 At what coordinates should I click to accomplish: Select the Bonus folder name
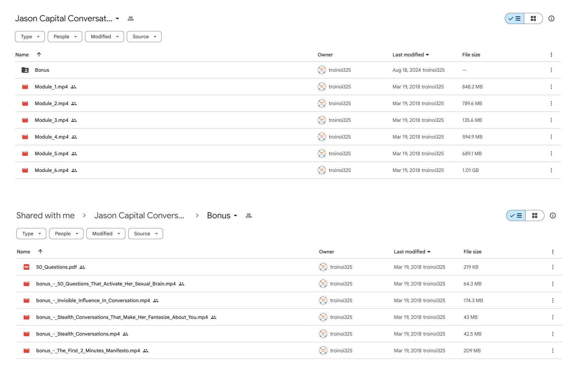42,70
